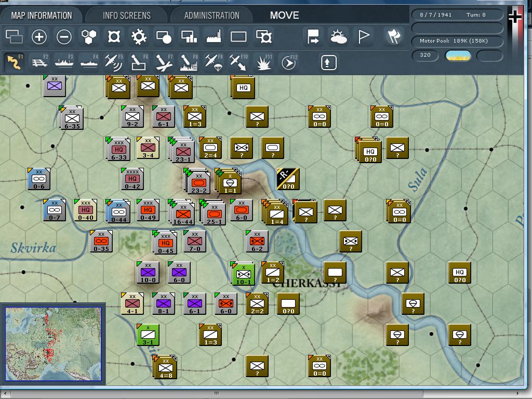Click the plain rectangle toolbar icon
The height and width of the screenshot is (399, 532).
tap(238, 37)
